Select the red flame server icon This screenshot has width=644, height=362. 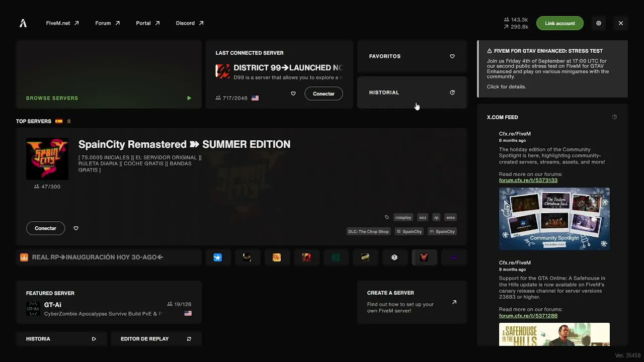click(x=306, y=257)
